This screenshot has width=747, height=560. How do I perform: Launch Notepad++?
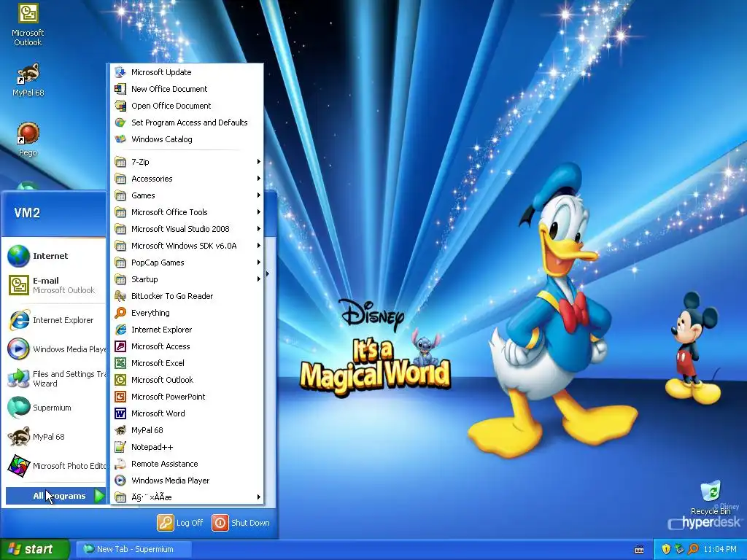point(186,447)
